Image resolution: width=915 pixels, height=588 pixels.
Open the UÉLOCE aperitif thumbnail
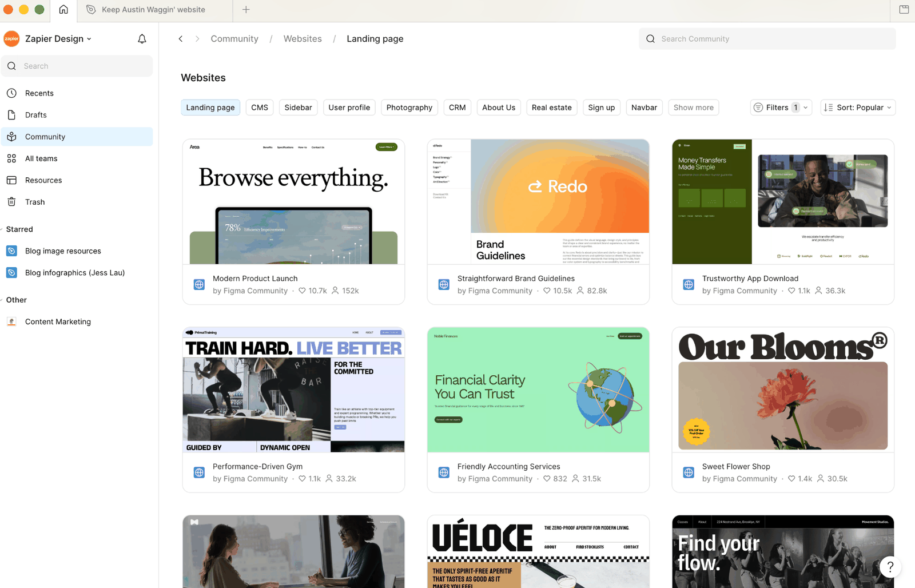[x=538, y=551]
